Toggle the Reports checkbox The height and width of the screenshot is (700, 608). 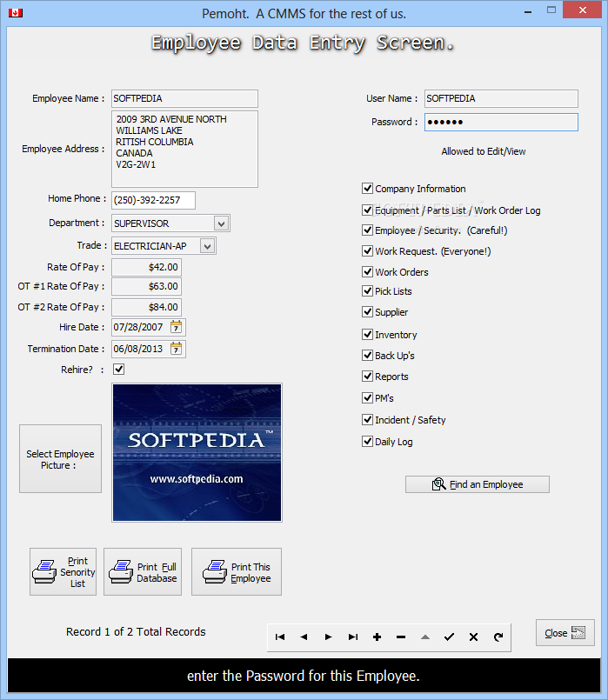tap(367, 377)
